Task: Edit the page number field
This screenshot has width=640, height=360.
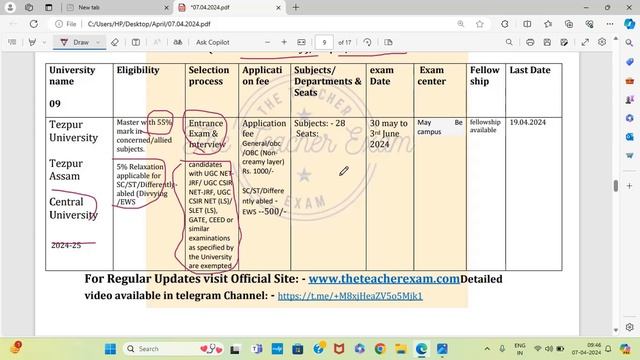Action: click(x=324, y=42)
